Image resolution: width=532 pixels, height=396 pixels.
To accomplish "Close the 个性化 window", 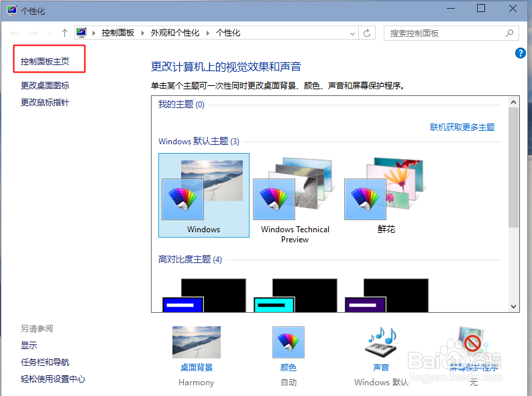I will click(x=513, y=9).
